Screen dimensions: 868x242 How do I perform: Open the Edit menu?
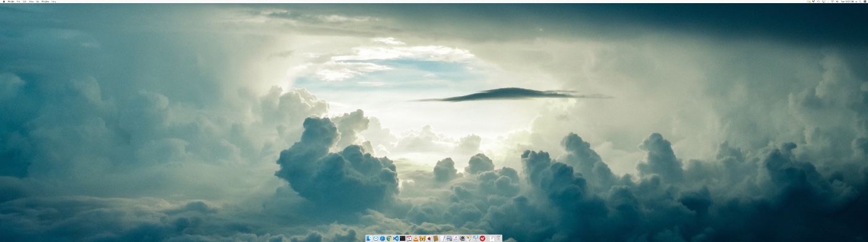pos(25,2)
